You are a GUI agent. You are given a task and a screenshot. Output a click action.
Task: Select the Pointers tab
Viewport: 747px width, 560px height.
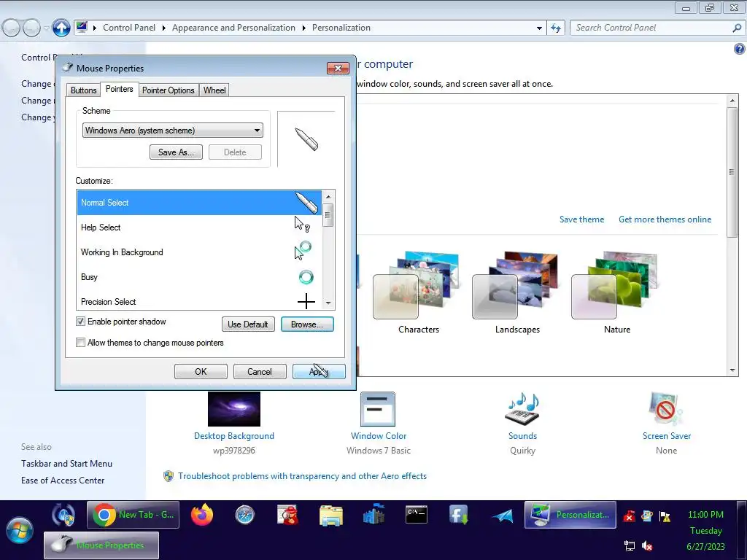coord(119,89)
